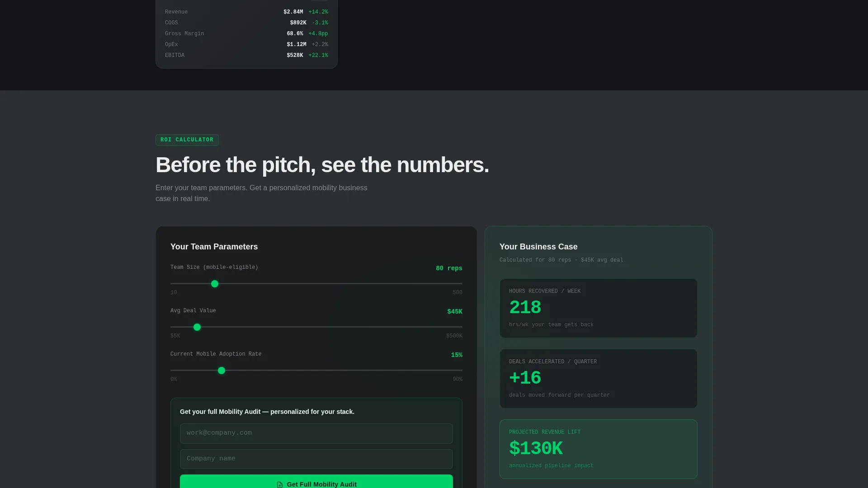
Task: Click the Before the pitch headline
Action: 322,165
